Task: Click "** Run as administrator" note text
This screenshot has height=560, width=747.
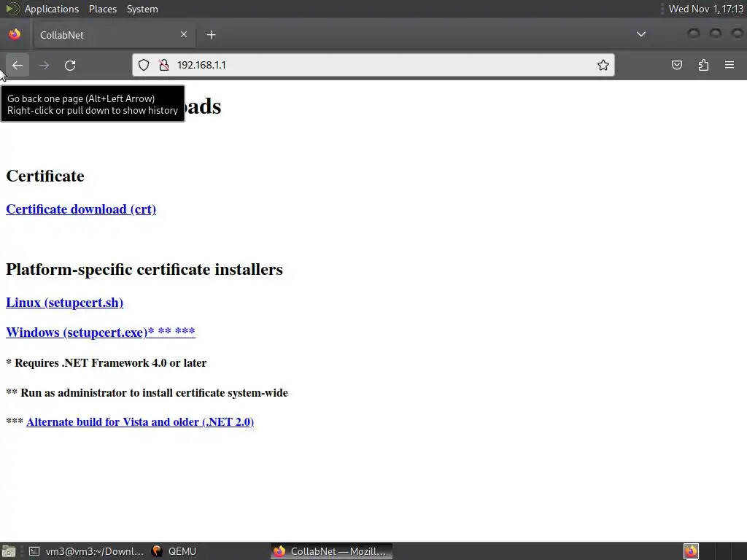Action: click(x=147, y=393)
